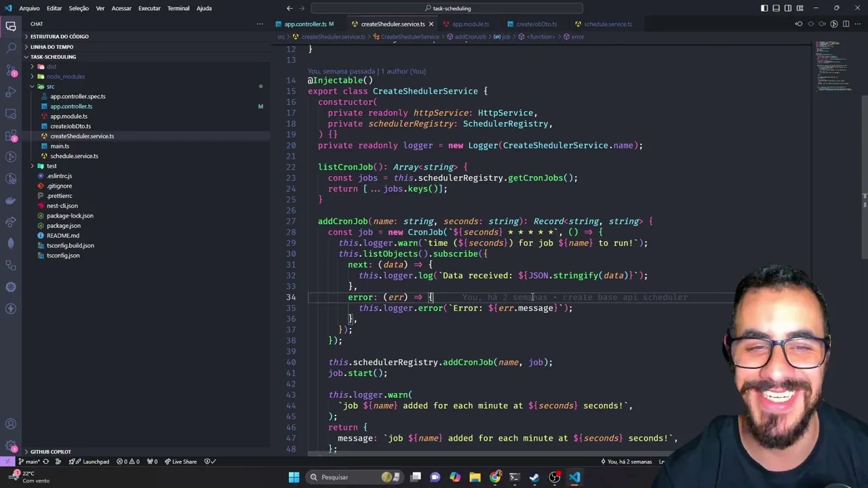Click the weather widget in the taskbar
The width and height of the screenshot is (868, 488).
pos(31,477)
